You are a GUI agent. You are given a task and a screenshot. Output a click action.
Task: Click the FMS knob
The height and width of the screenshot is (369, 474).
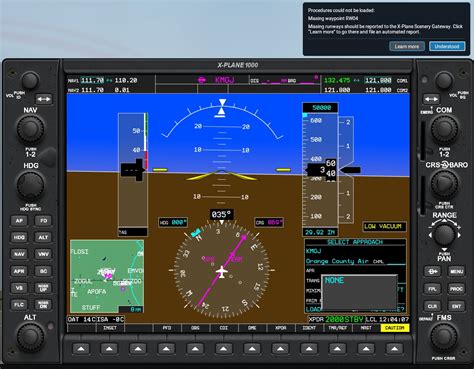click(x=444, y=337)
